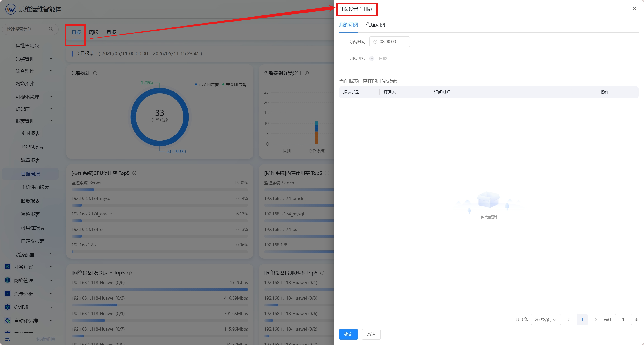Click the info icon beside 告警统计
644x345 pixels.
(x=95, y=73)
